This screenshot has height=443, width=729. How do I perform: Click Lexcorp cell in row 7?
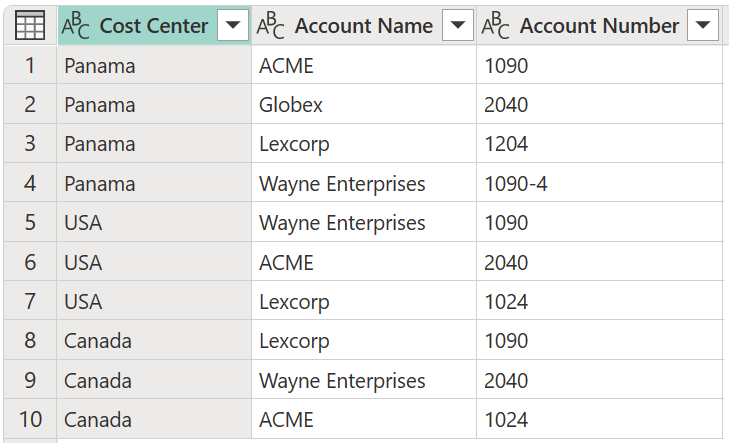point(364,300)
